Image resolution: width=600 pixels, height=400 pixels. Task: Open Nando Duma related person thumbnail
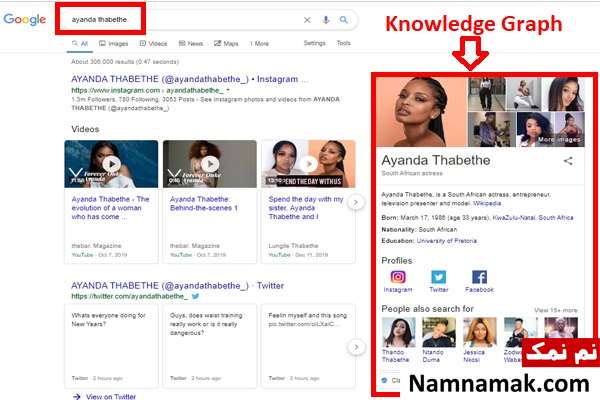(439, 332)
